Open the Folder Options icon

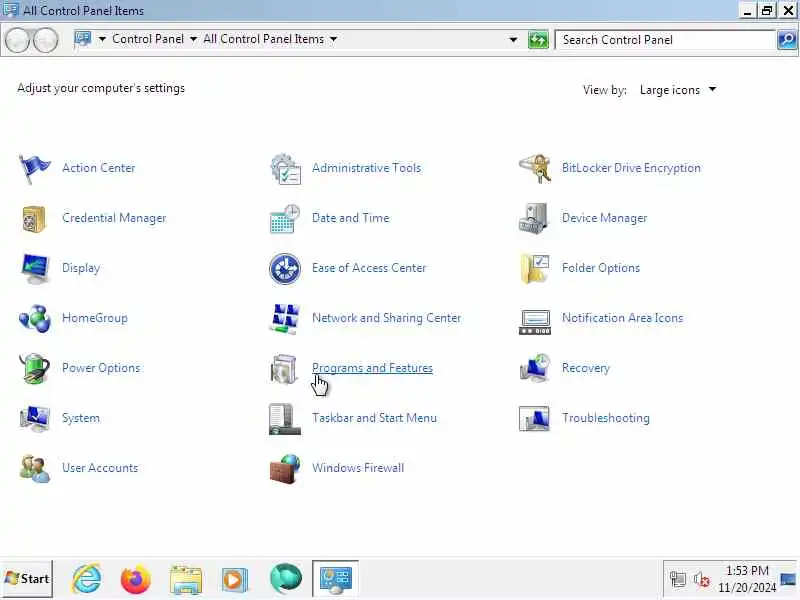[535, 268]
